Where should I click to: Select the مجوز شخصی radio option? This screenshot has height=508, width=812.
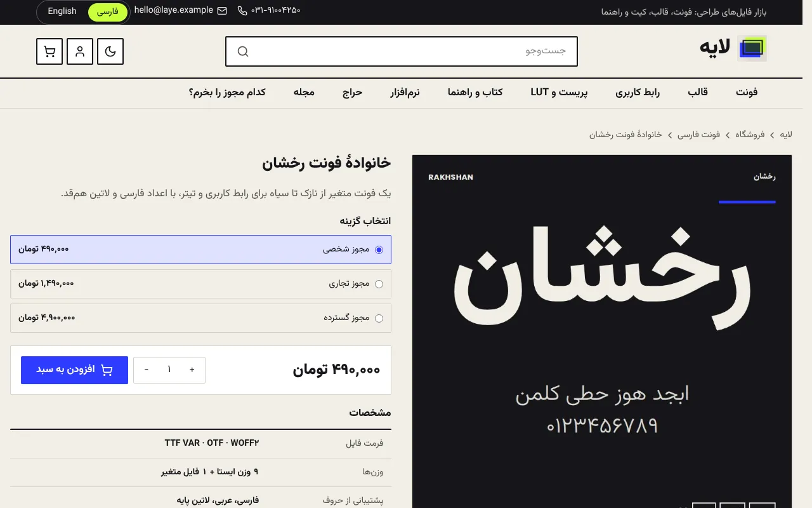tap(379, 250)
